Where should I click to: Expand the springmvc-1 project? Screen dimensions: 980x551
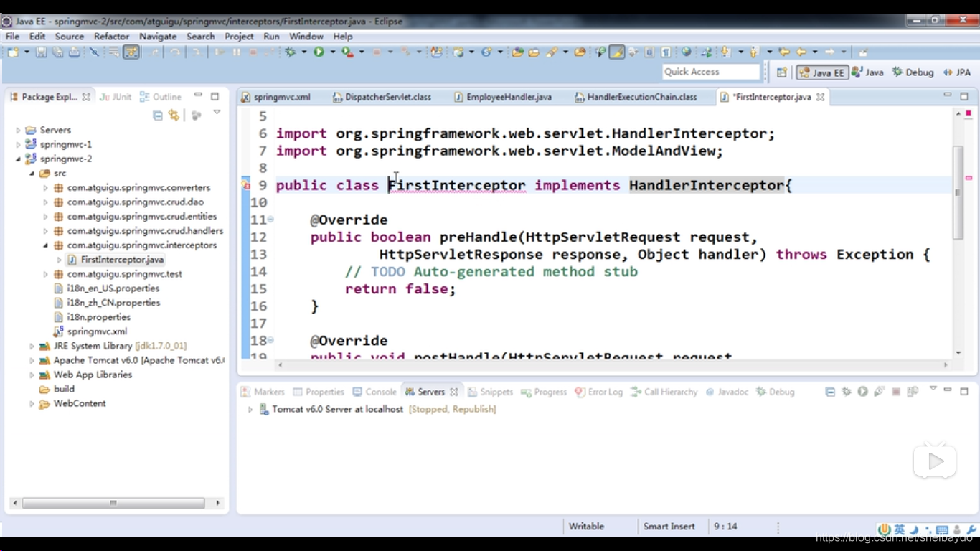click(18, 144)
